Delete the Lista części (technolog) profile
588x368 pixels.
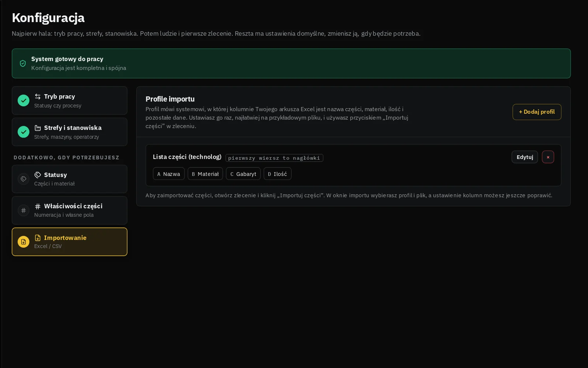(548, 157)
